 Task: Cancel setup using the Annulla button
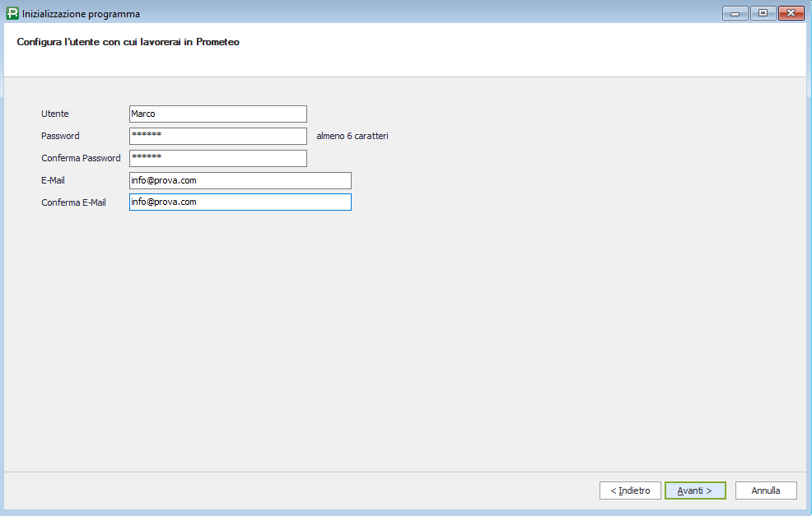point(765,490)
